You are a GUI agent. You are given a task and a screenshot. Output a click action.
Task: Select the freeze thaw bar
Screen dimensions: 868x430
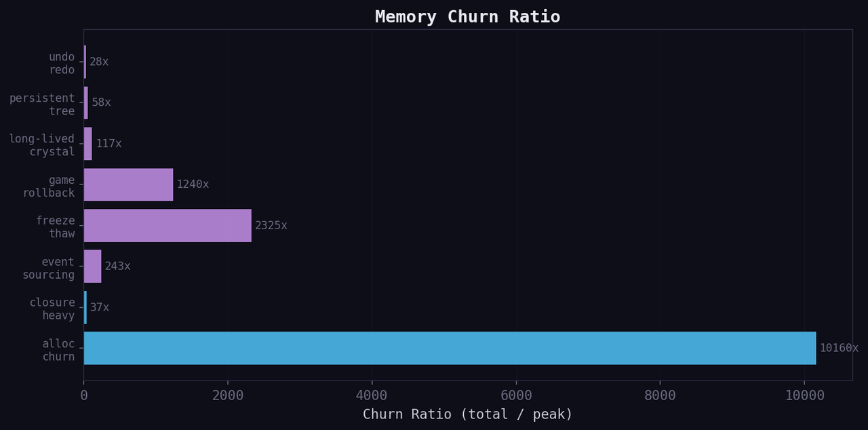click(x=166, y=225)
